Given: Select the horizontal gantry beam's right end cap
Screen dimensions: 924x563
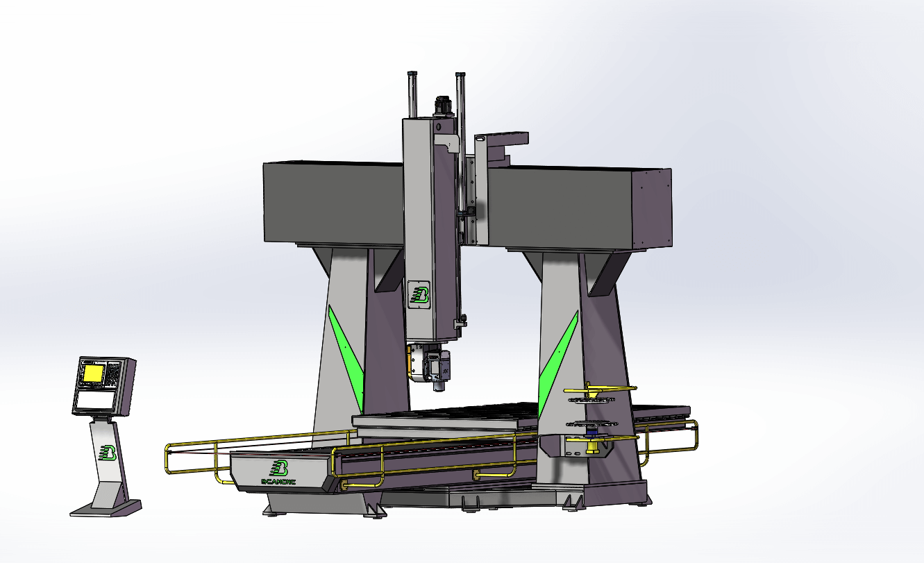Looking at the screenshot, I should 652,210.
